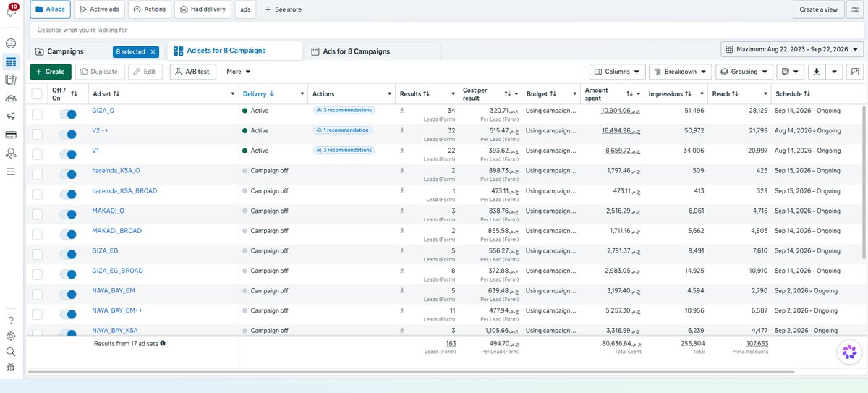Click the Create a view button

(x=818, y=9)
